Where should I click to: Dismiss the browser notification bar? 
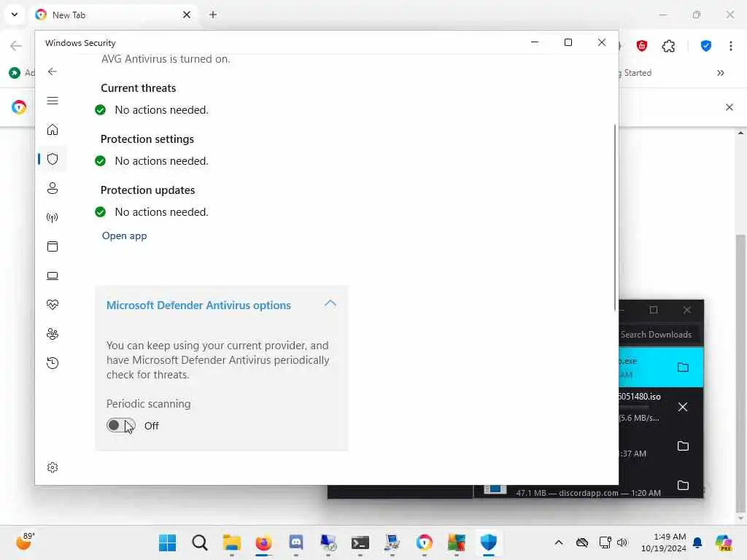click(729, 107)
